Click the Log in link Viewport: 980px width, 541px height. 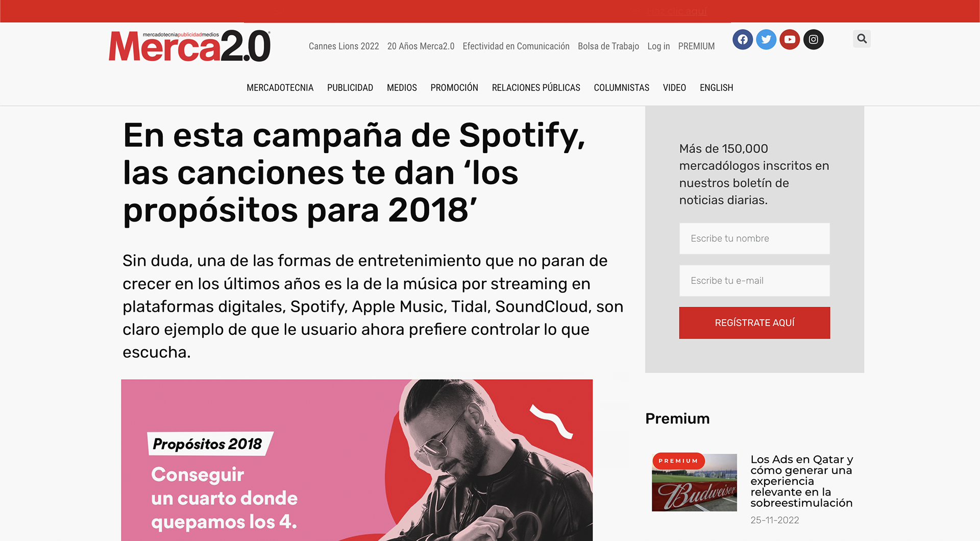coord(658,46)
